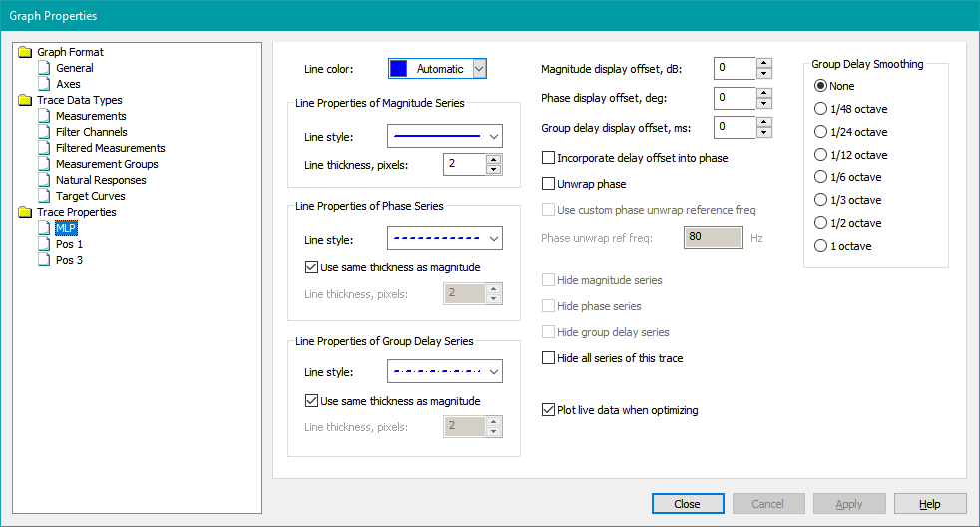Open the Line color dropdown
The height and width of the screenshot is (527, 980).
tap(479, 69)
